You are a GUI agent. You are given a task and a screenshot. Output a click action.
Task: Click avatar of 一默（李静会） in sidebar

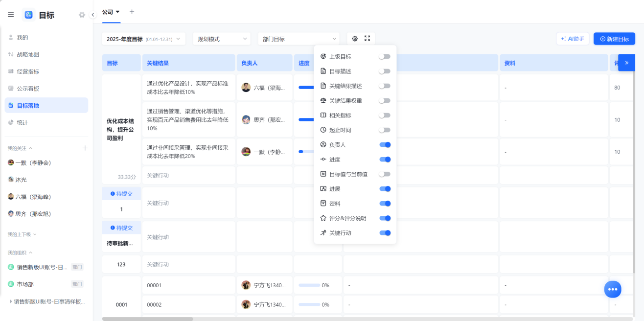point(11,162)
